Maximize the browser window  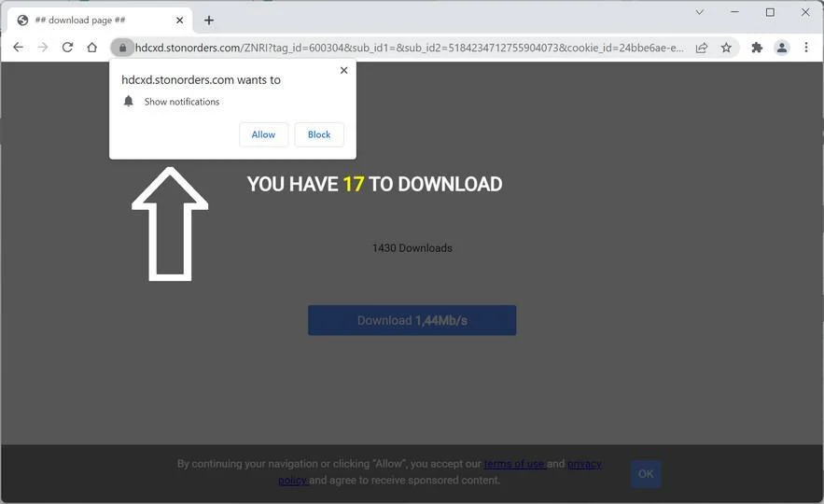[x=770, y=12]
